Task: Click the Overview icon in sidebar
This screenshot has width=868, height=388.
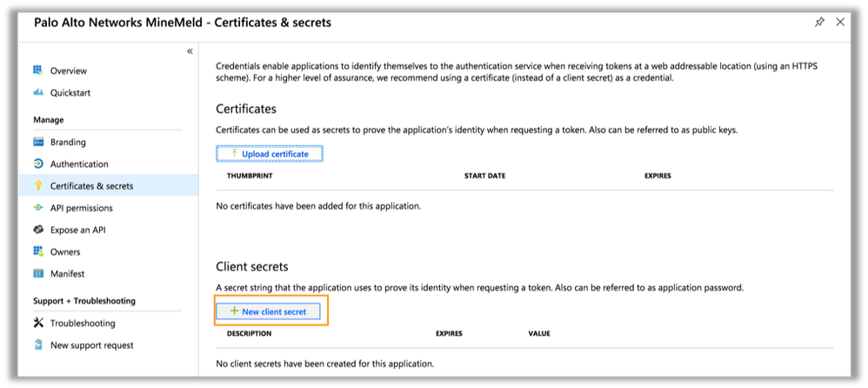Action: click(38, 70)
